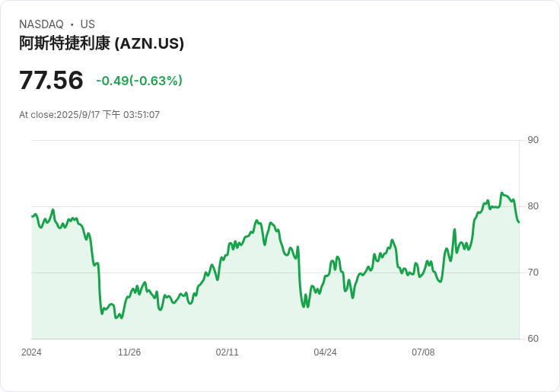
Task: Click the -0.49(-0.63%) change value
Action: coord(139,81)
